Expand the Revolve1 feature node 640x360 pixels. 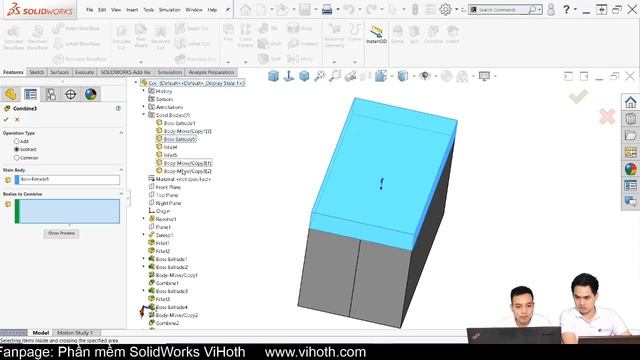(x=144, y=219)
